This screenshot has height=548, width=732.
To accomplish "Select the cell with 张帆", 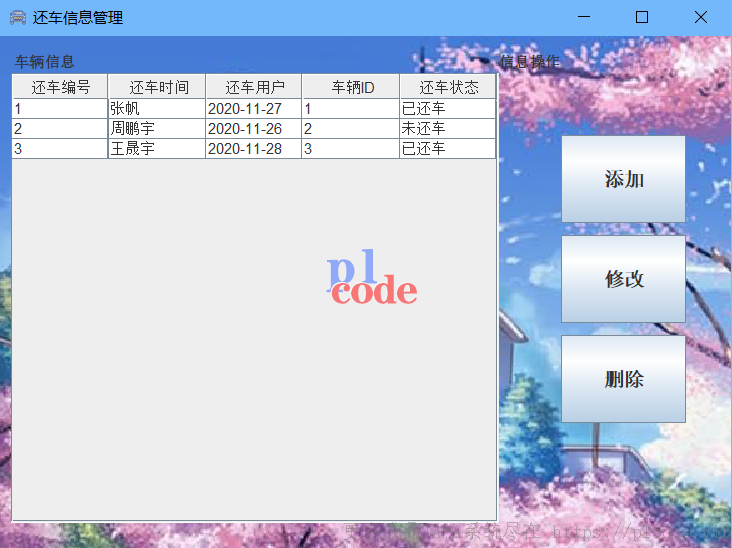I will coord(157,109).
